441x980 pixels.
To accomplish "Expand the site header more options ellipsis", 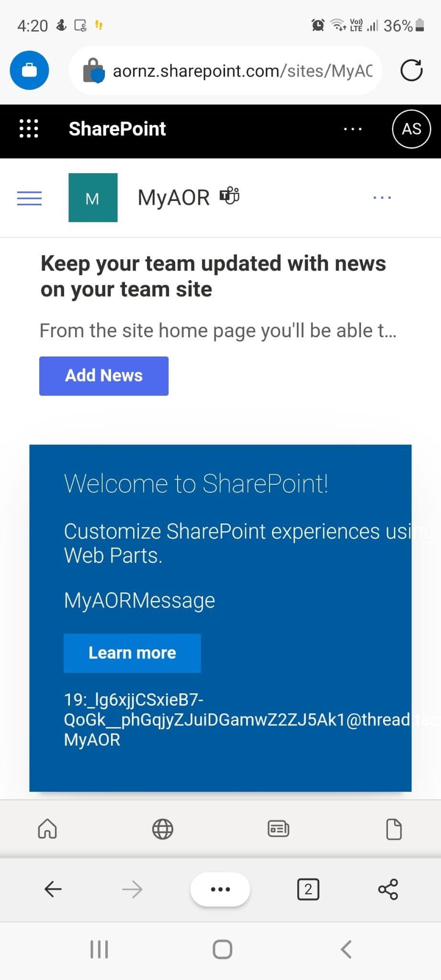I will click(x=382, y=198).
